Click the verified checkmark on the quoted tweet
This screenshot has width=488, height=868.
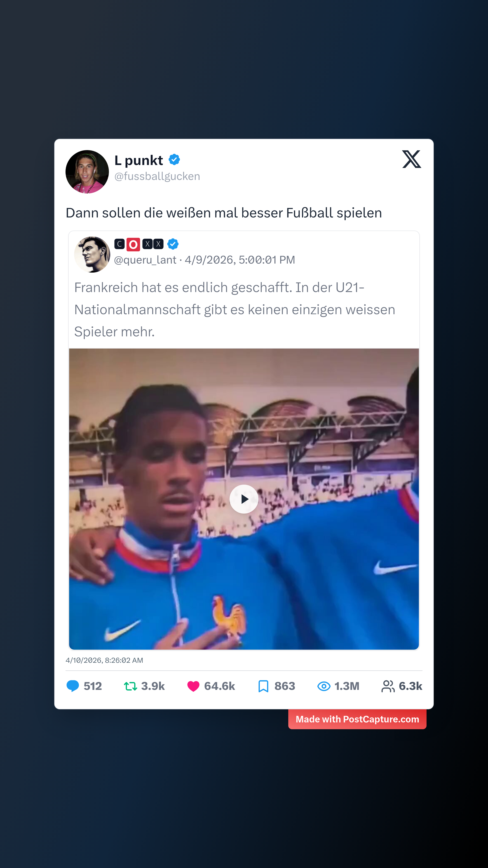click(x=173, y=244)
